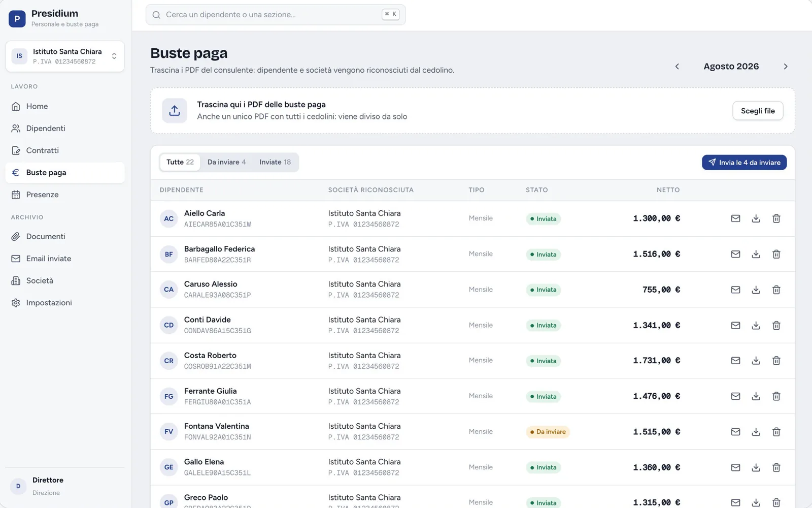Image resolution: width=812 pixels, height=508 pixels.
Task: Switch to Inviate 18 tab
Action: (x=275, y=162)
